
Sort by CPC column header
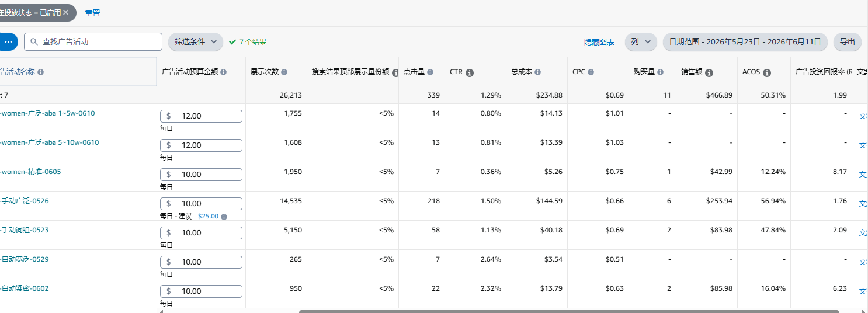(x=579, y=72)
